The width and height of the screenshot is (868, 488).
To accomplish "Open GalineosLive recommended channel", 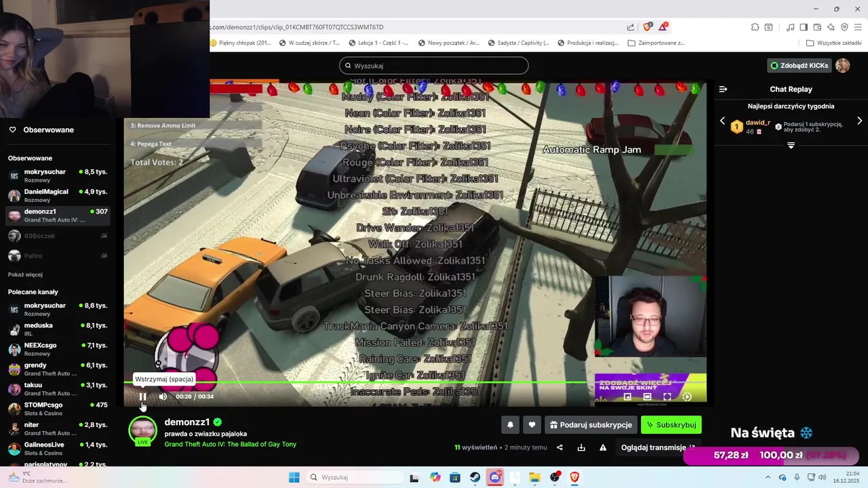I will (x=57, y=449).
